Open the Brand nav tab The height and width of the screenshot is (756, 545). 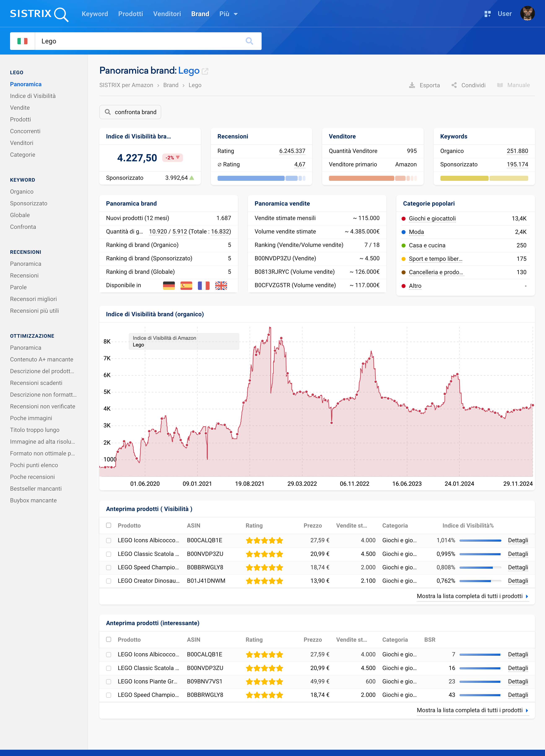(x=200, y=14)
